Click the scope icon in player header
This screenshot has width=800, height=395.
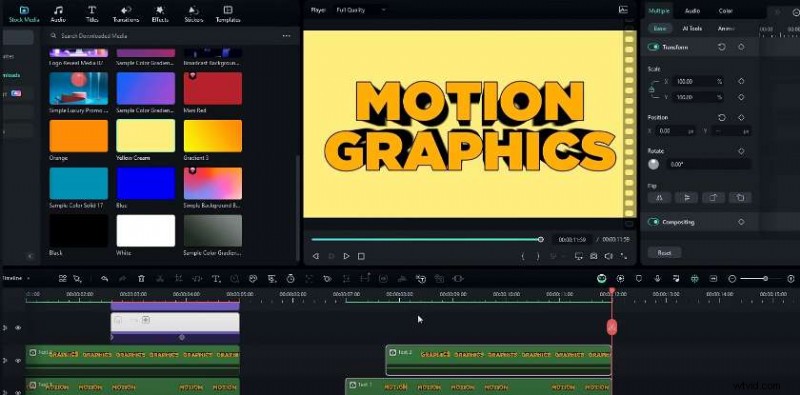623,10
